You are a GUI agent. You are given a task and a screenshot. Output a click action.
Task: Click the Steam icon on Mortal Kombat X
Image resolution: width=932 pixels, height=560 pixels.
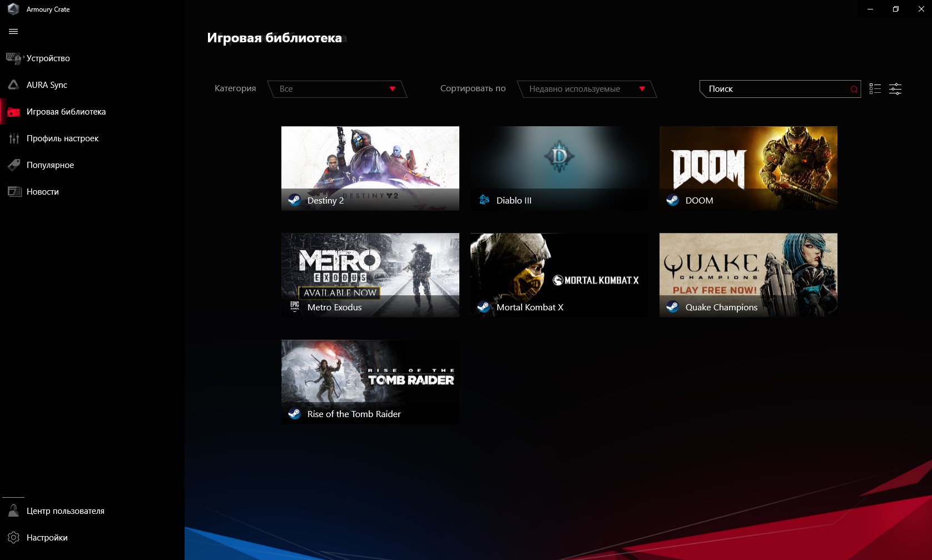(483, 307)
